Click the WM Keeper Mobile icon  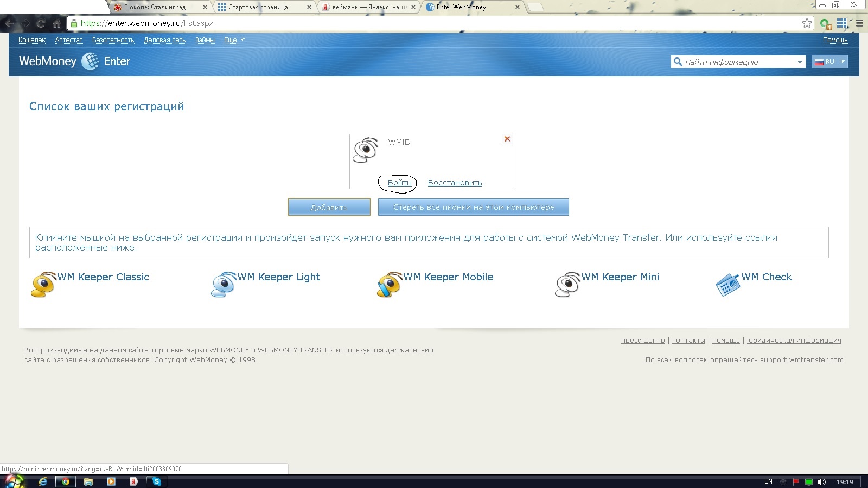(x=390, y=285)
